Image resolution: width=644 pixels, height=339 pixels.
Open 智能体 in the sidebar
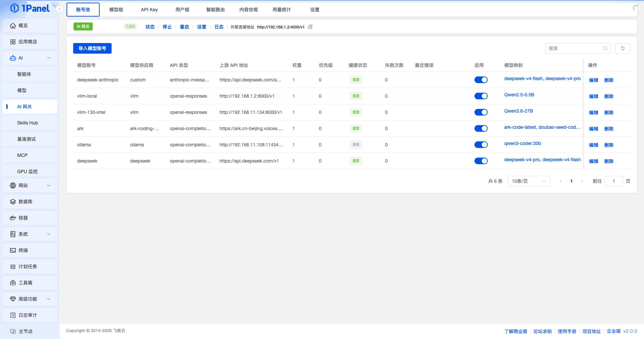pyautogui.click(x=30, y=74)
